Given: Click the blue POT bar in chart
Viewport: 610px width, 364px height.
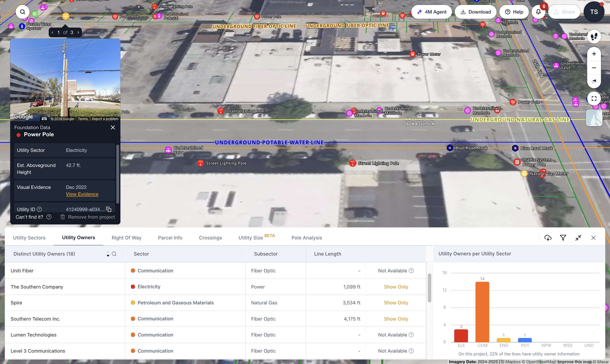Looking at the screenshot, I should [525, 340].
